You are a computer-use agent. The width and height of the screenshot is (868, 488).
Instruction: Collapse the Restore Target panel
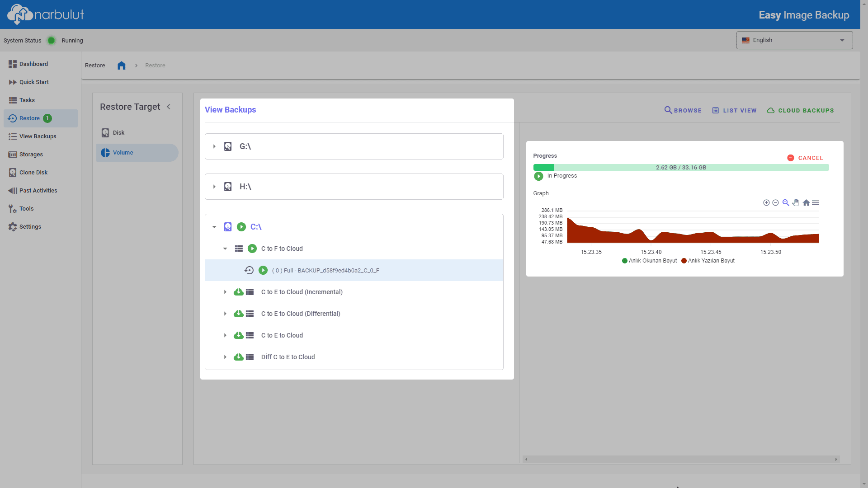[x=169, y=107]
